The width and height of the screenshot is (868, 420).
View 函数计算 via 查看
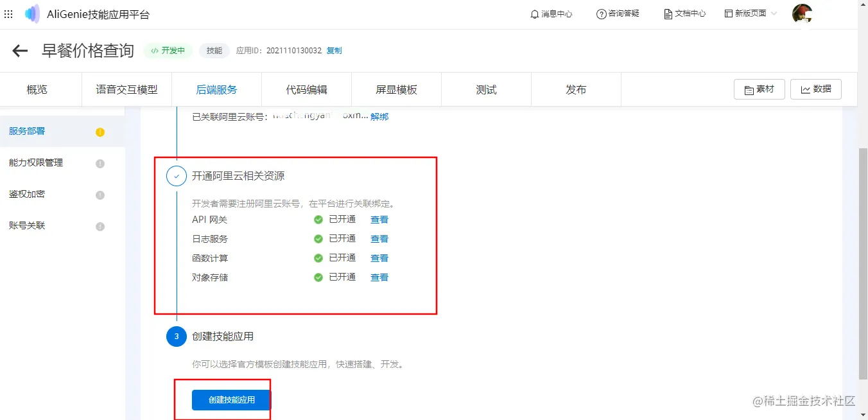click(x=379, y=258)
